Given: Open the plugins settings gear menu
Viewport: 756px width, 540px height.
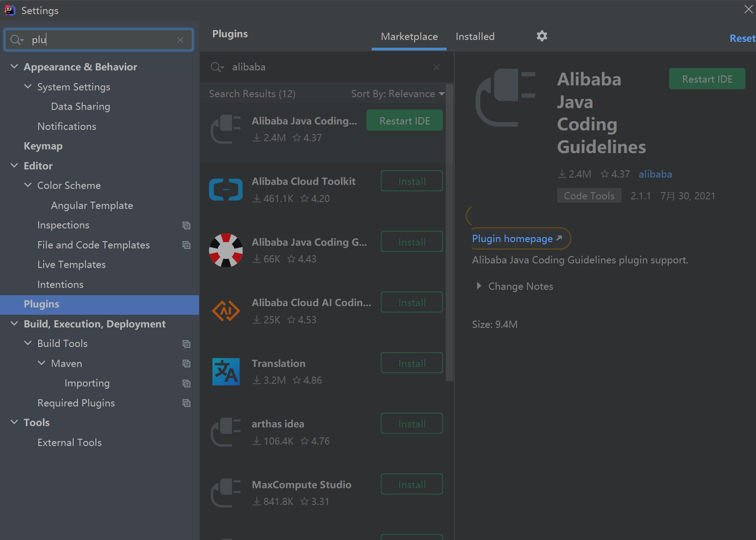Looking at the screenshot, I should coord(542,36).
